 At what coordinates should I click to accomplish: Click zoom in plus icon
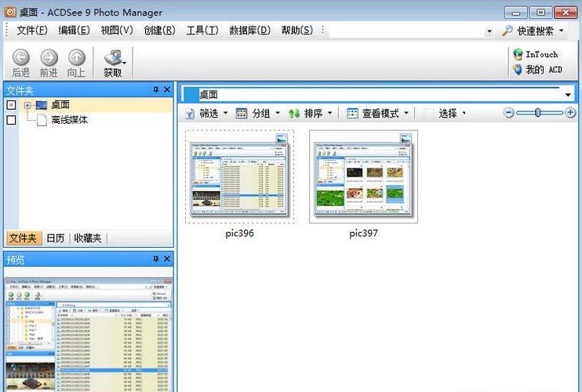tap(570, 113)
